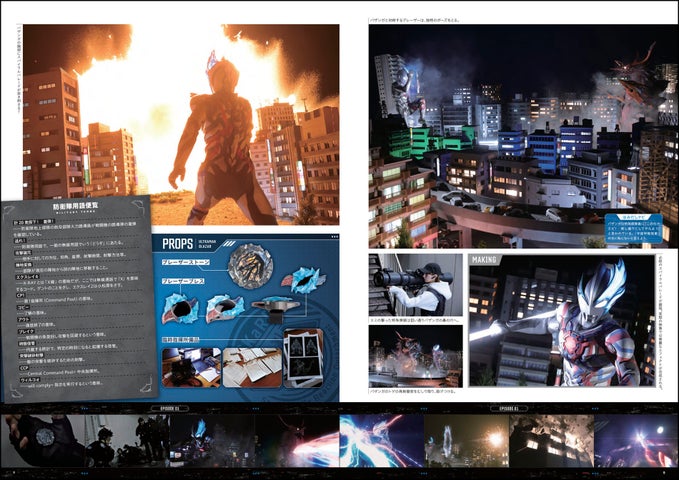The width and height of the screenshot is (679, 480).
Task: Open the small monster versus Ultraman photo
Action: click(415, 356)
